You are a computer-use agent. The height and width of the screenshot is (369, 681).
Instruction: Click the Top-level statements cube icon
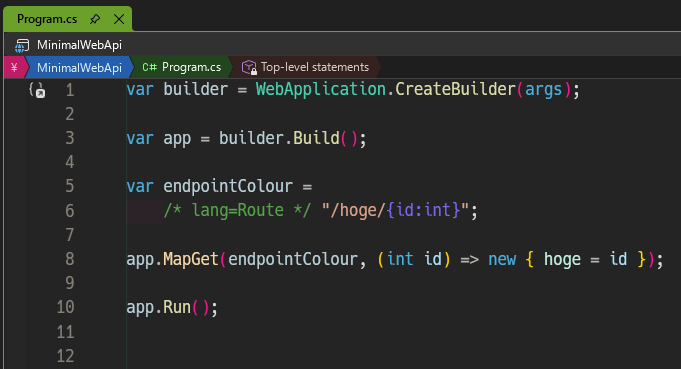pyautogui.click(x=249, y=67)
